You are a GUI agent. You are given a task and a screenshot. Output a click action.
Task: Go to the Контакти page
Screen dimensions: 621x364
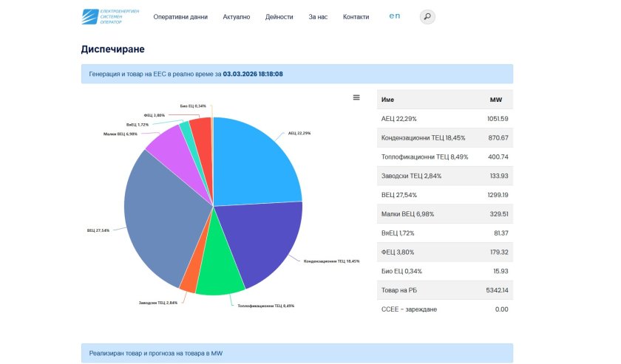356,17
